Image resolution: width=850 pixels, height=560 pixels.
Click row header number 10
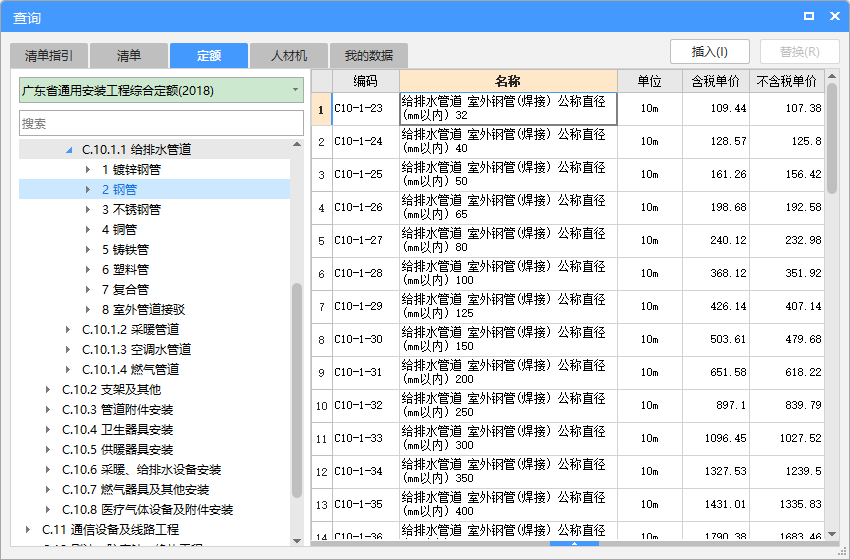321,405
